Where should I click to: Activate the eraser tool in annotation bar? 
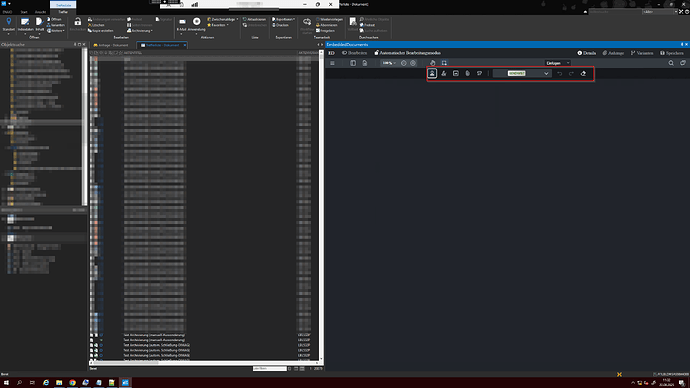[584, 73]
